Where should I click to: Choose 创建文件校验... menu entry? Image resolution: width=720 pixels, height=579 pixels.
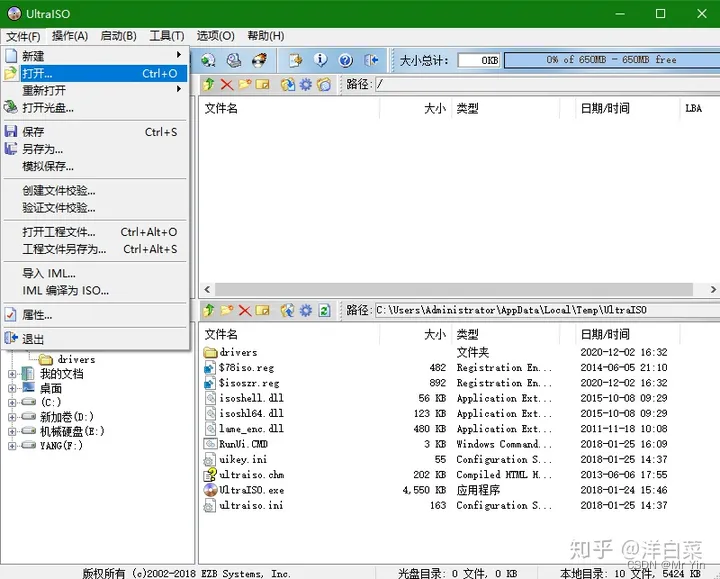click(95, 191)
